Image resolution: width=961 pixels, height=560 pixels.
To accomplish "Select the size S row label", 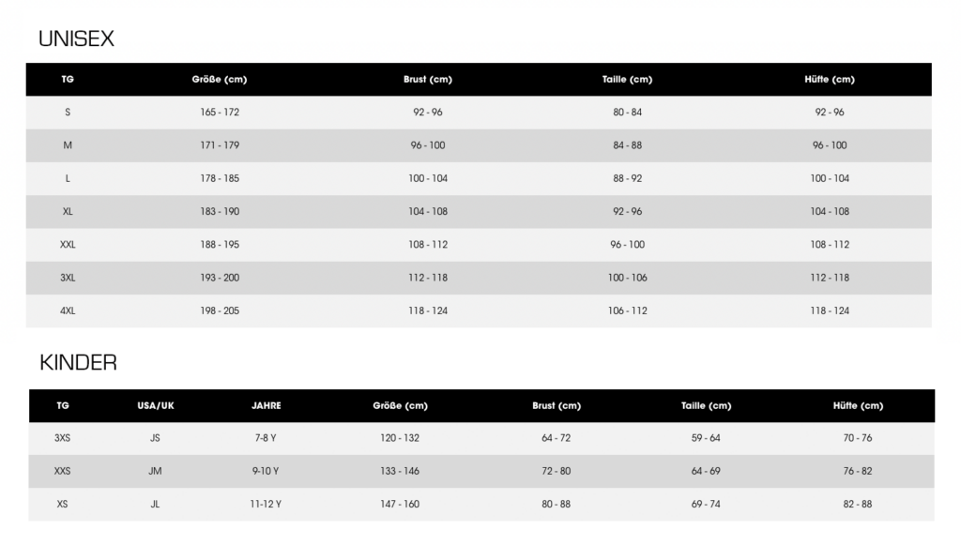I will click(68, 113).
